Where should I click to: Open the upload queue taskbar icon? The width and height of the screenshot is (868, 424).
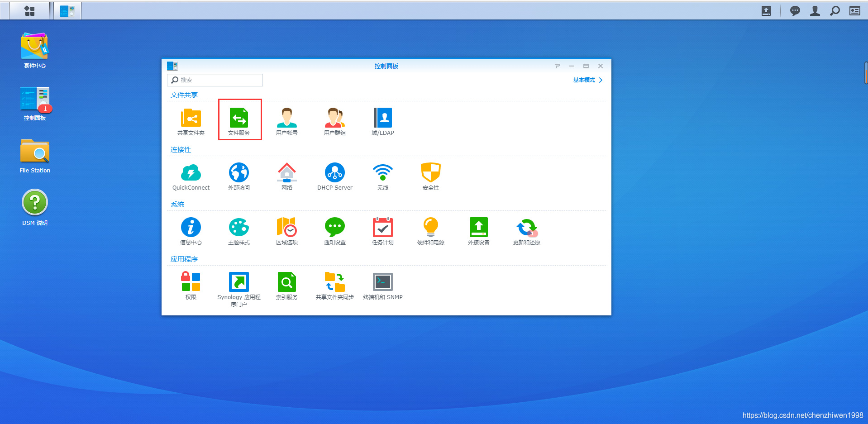coord(766,11)
